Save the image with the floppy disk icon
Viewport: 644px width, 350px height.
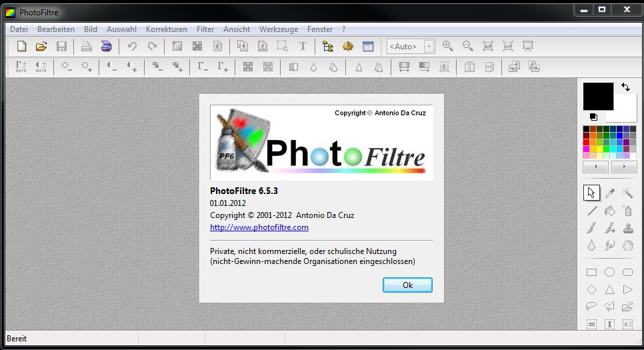61,47
